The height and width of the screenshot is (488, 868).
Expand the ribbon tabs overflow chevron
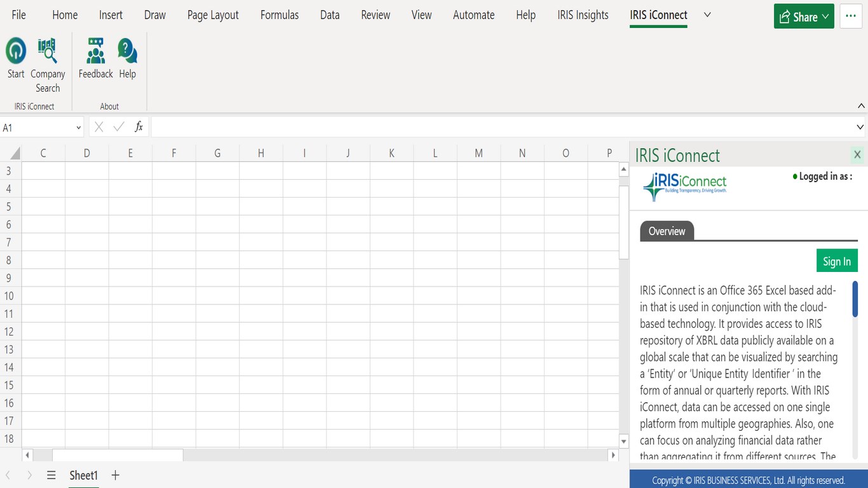point(708,15)
